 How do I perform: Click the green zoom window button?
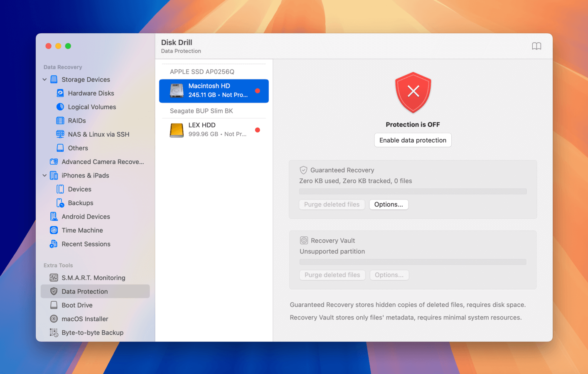[68, 46]
